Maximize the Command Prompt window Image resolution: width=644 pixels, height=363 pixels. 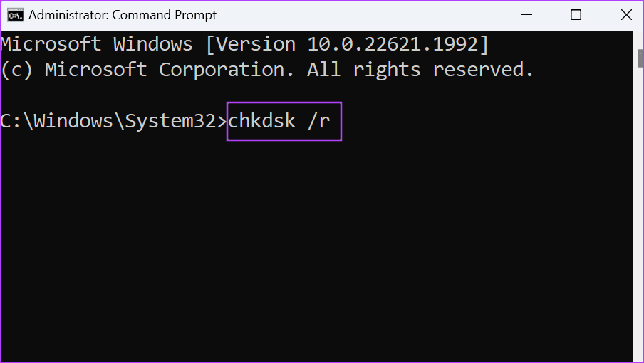576,15
